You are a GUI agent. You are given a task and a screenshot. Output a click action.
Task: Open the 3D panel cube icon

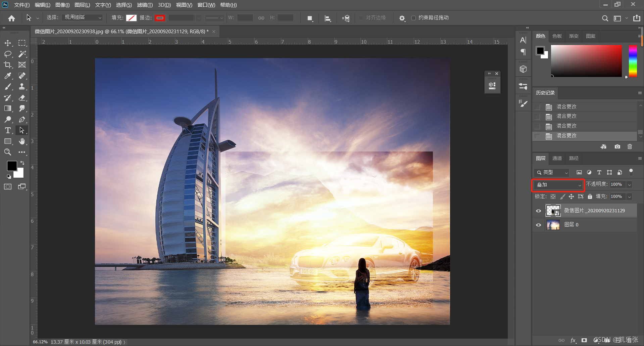pos(523,69)
